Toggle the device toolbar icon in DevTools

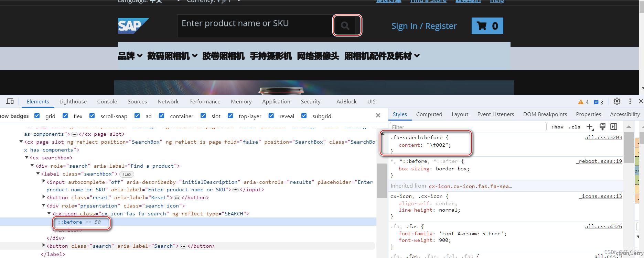point(10,101)
